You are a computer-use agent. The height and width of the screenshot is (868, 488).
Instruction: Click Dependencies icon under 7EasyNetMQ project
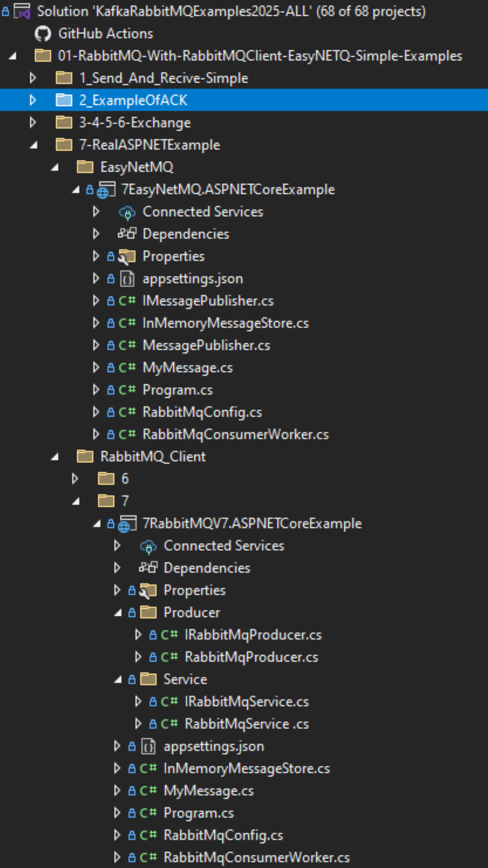pyautogui.click(x=127, y=233)
